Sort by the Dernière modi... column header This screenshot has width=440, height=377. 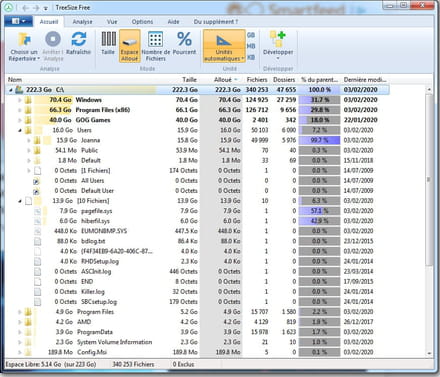point(365,80)
